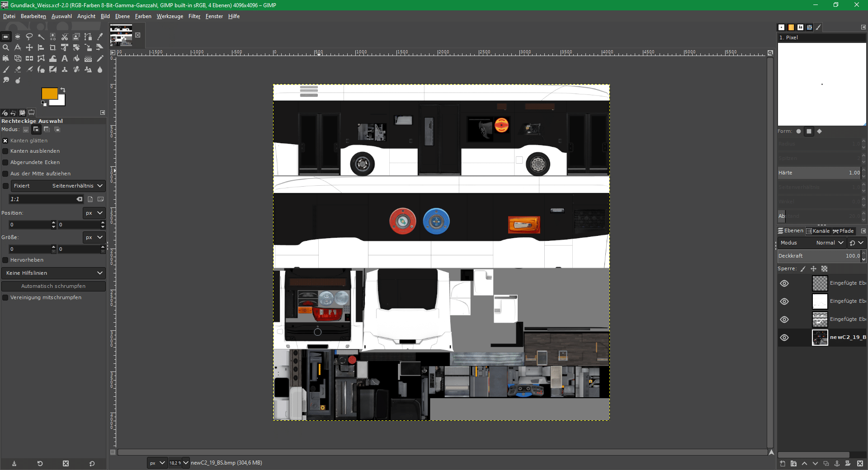Duplicate the selected layer
This screenshot has height=470, width=868.
(826, 463)
